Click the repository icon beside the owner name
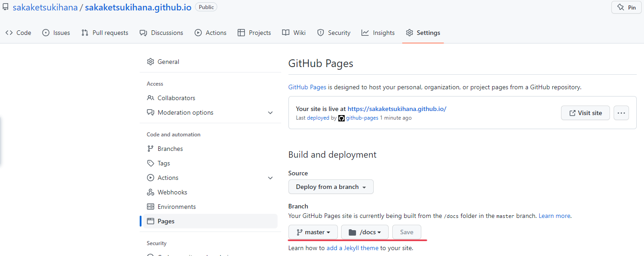The image size is (644, 256). coord(5,7)
